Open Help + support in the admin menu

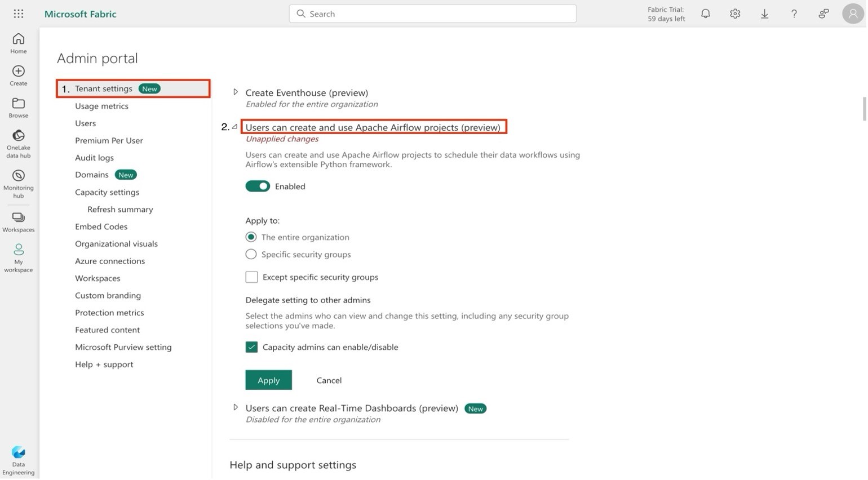[x=104, y=365]
